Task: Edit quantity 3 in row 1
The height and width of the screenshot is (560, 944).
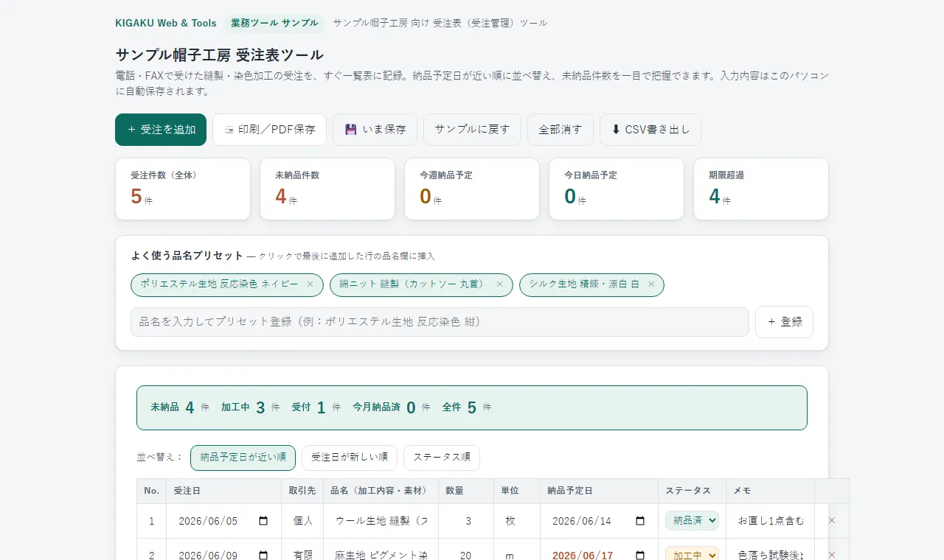Action: tap(466, 521)
